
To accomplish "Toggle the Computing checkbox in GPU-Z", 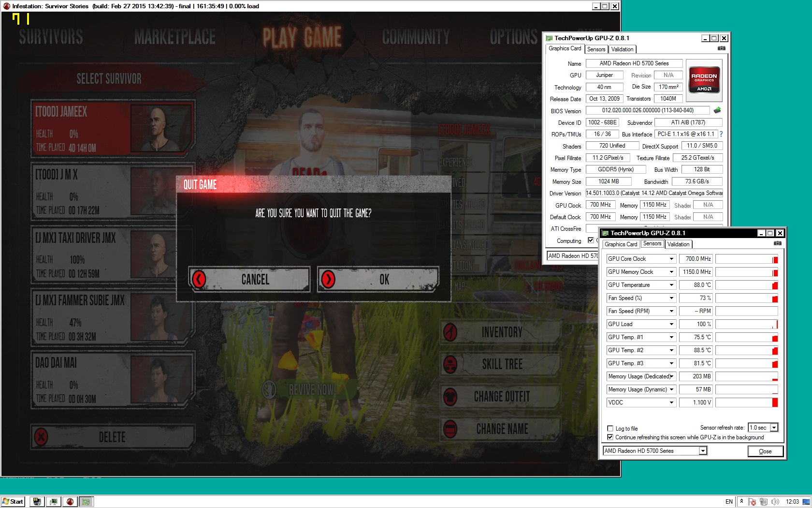I will pos(591,240).
